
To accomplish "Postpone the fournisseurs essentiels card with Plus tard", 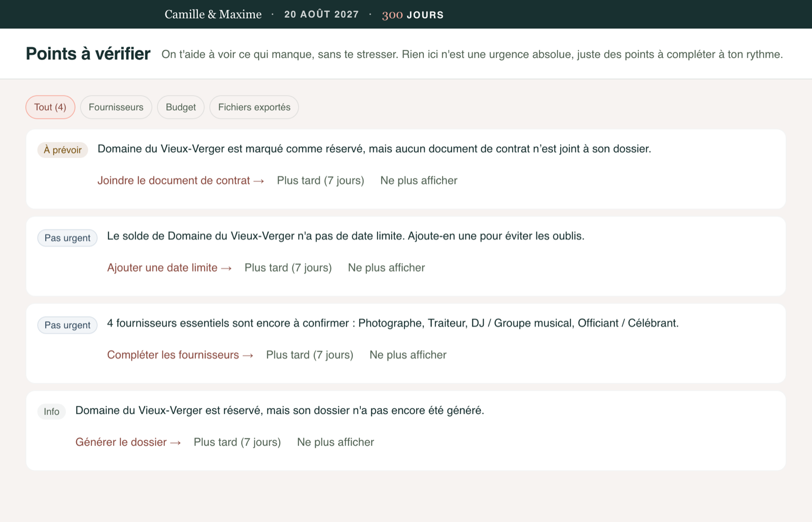I will 310,355.
